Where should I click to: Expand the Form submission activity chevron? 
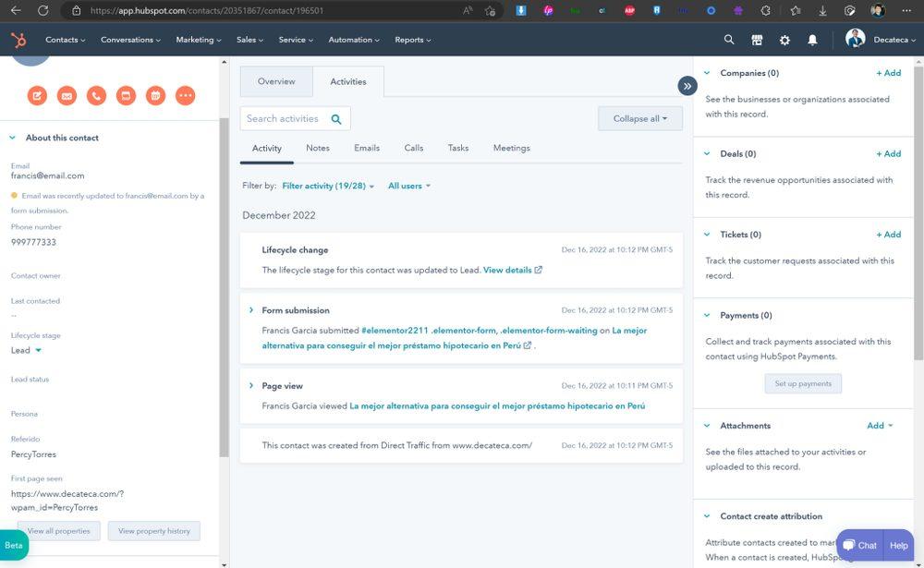pos(251,310)
